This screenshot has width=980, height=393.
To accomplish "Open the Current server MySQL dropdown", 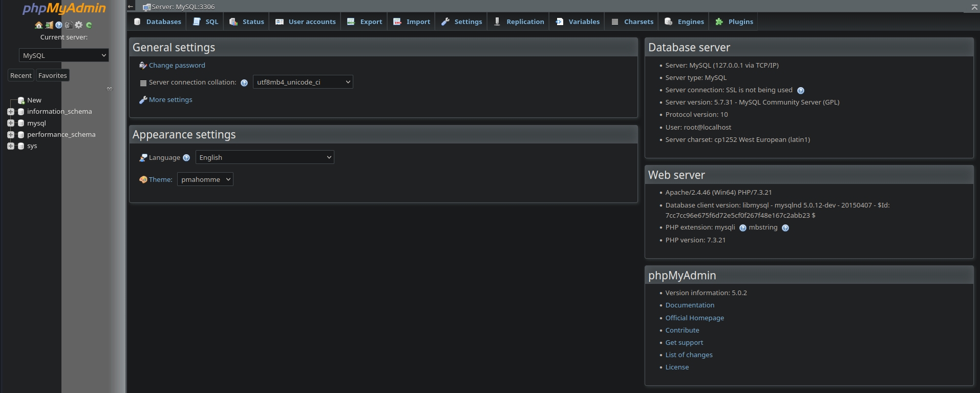I will tap(64, 55).
